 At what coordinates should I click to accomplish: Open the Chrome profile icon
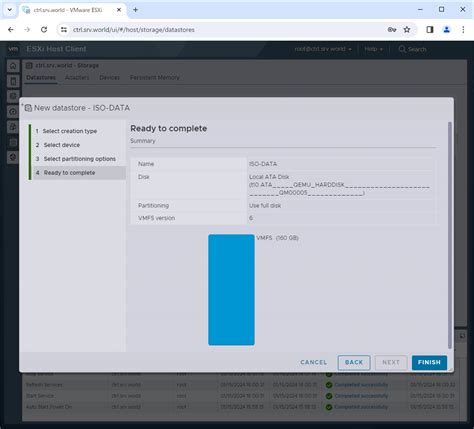point(446,30)
